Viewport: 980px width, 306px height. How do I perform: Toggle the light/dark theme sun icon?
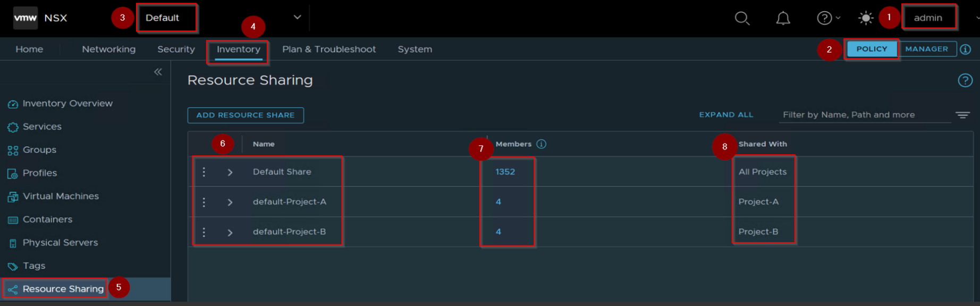point(865,18)
